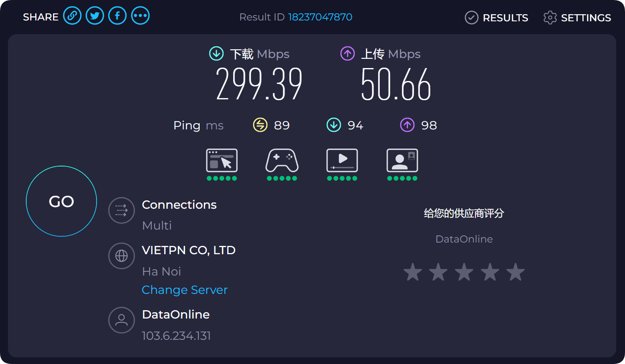This screenshot has width=625, height=364.
Task: Give DataOnline a three star rating
Action: coord(464,272)
